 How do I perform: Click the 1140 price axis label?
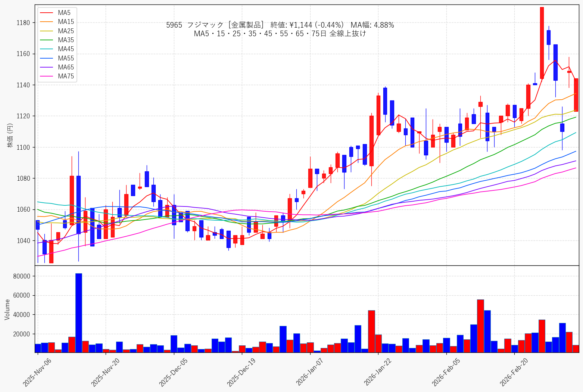click(x=24, y=85)
